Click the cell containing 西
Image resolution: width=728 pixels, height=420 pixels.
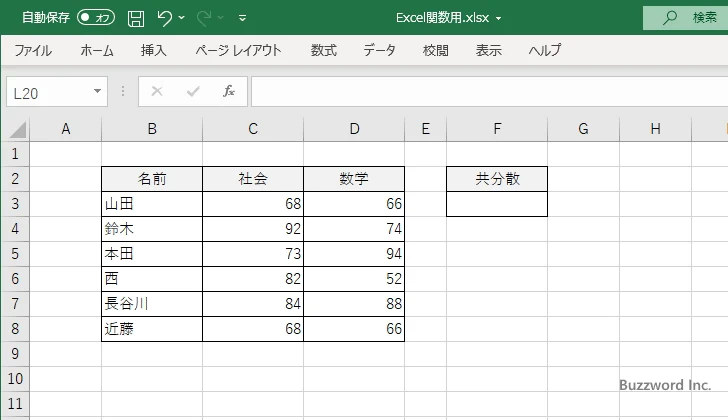(x=152, y=279)
